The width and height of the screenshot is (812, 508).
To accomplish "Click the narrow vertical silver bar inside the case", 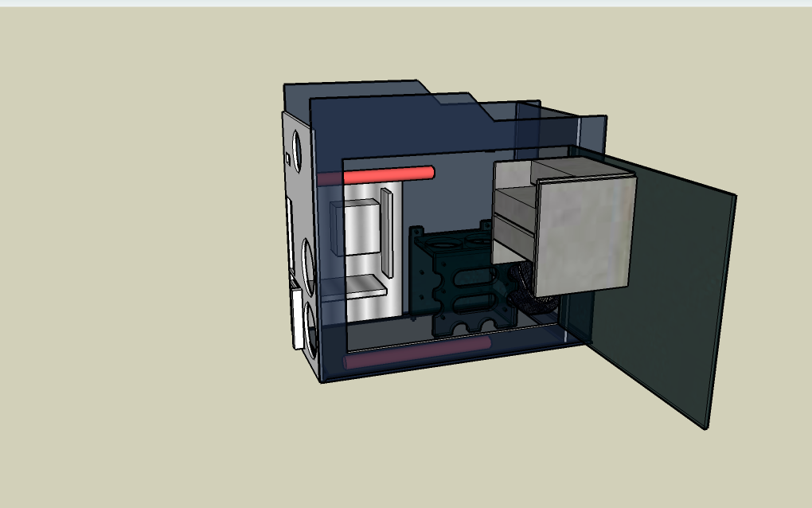I will (x=386, y=232).
